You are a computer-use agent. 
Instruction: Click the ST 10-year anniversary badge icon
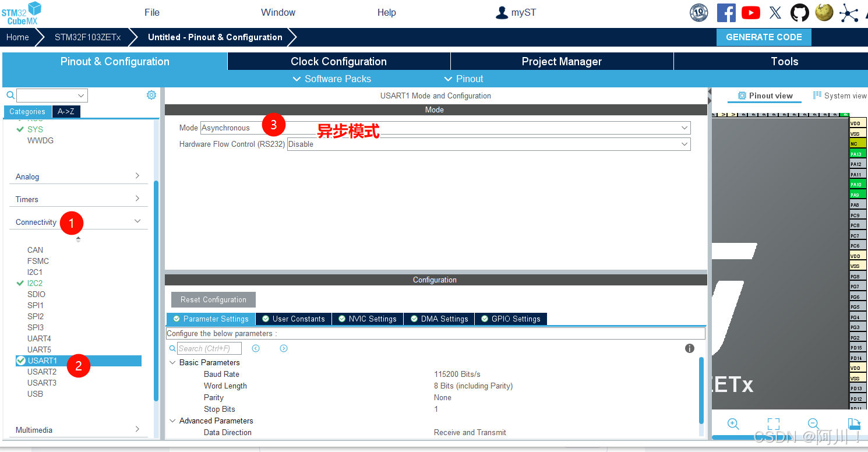[699, 12]
